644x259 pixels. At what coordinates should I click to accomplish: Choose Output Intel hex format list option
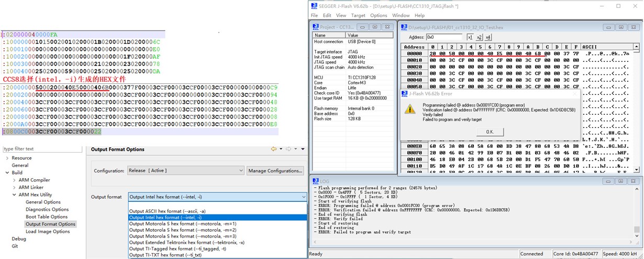click(x=218, y=217)
